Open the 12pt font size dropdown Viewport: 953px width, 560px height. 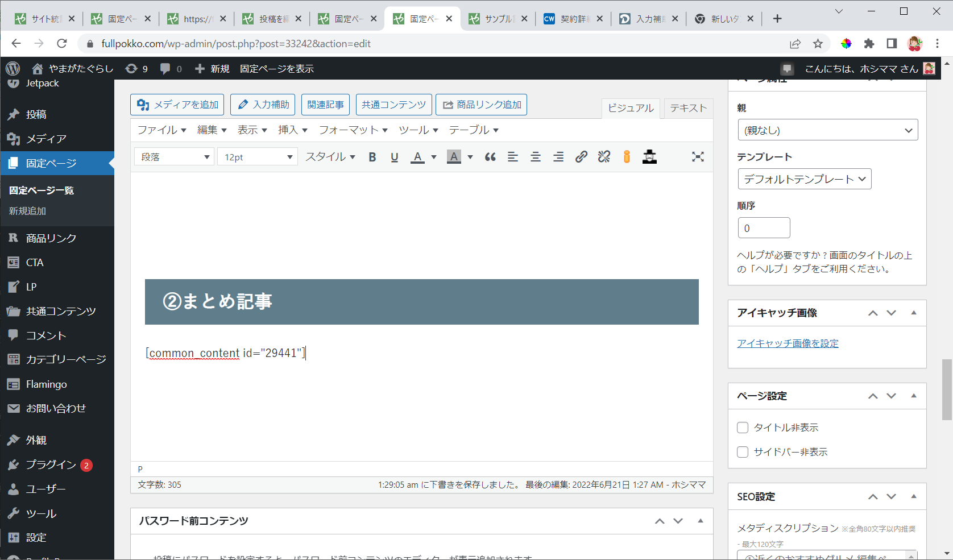point(258,157)
